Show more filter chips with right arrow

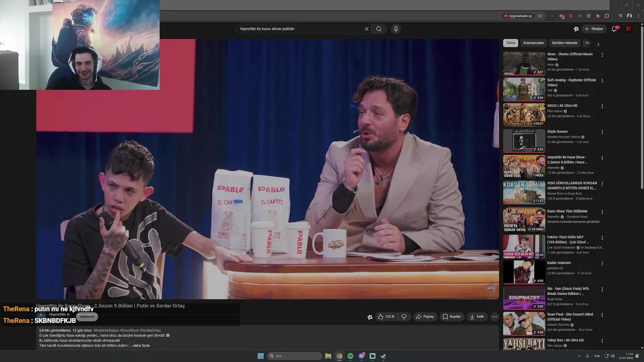coord(598,44)
